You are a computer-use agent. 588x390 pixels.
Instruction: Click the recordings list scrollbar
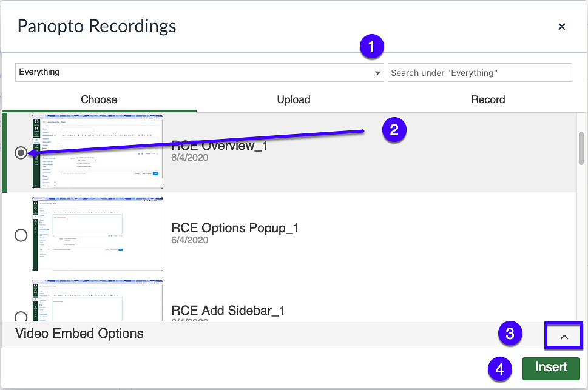[x=581, y=148]
